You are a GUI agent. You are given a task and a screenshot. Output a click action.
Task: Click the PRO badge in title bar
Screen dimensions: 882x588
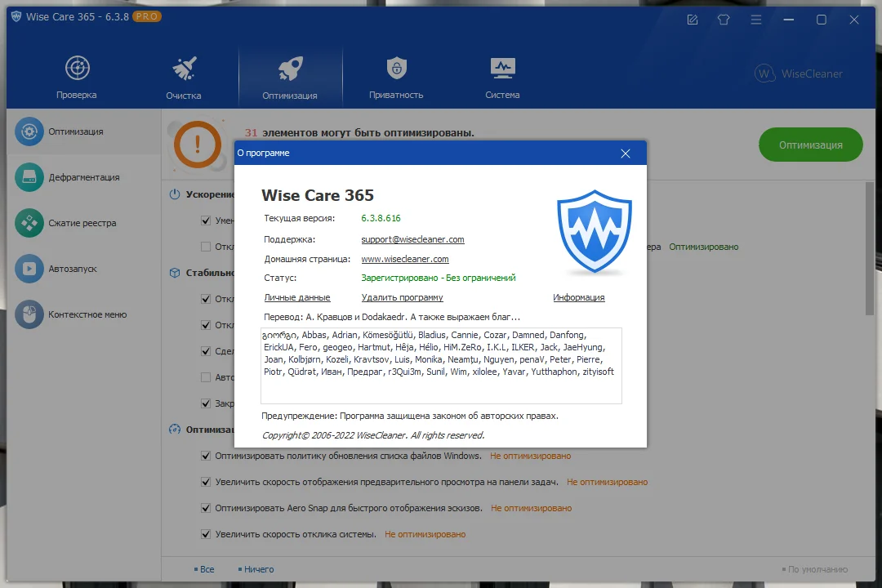click(x=147, y=16)
